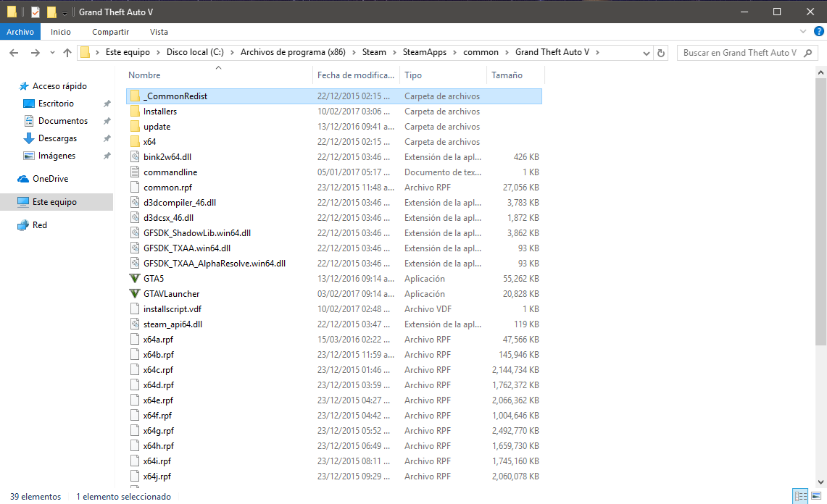Image resolution: width=827 pixels, height=504 pixels.
Task: Select the d3dcompiler_46.dll file icon
Action: tap(135, 203)
